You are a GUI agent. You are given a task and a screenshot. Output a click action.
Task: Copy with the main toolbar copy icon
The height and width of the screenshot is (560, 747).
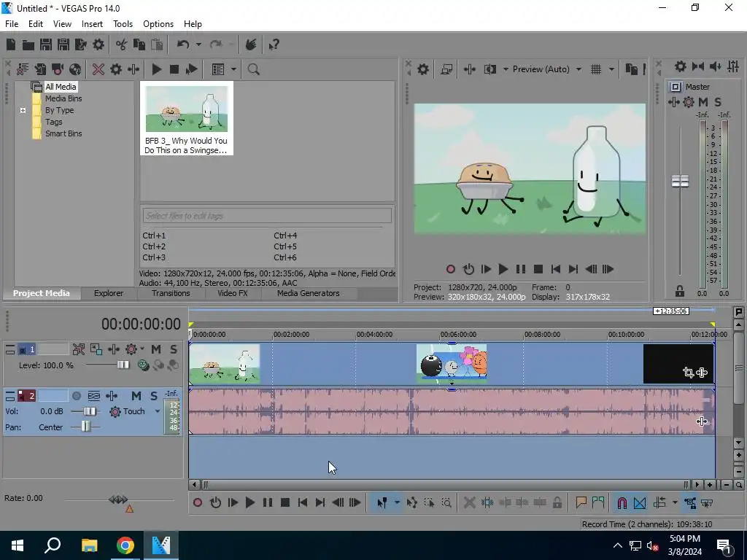click(x=139, y=44)
